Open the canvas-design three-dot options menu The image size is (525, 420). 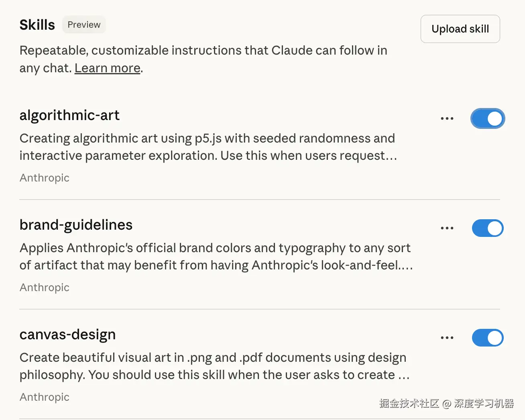(x=447, y=338)
